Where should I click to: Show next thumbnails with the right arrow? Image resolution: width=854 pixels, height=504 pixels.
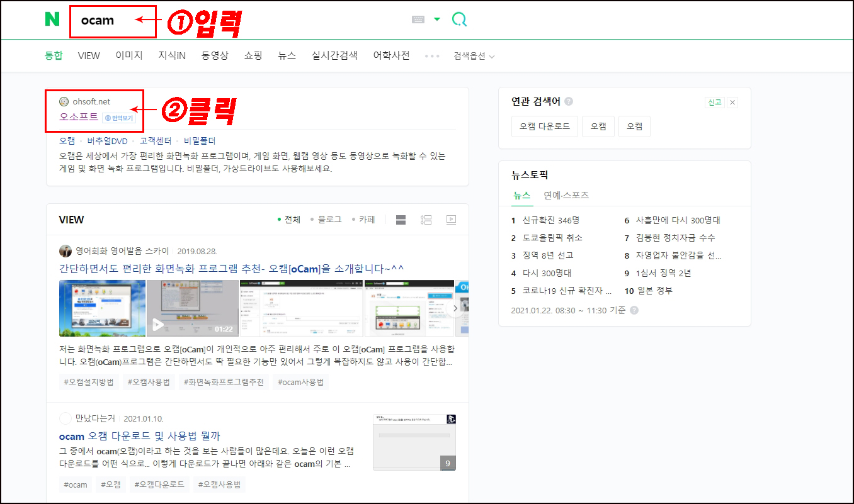tap(455, 308)
